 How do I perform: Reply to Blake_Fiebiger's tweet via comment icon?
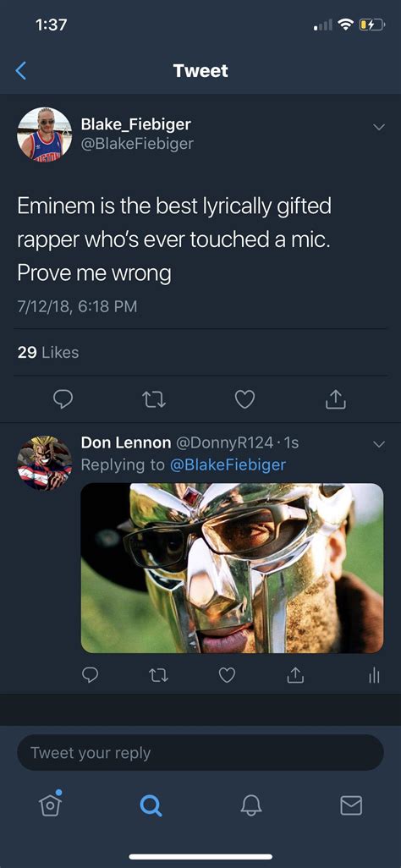(63, 399)
